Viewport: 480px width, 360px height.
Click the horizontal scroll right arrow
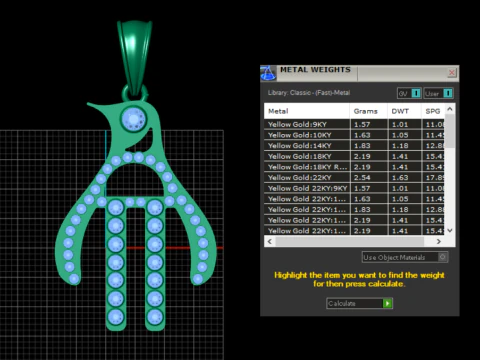pyautogui.click(x=439, y=241)
